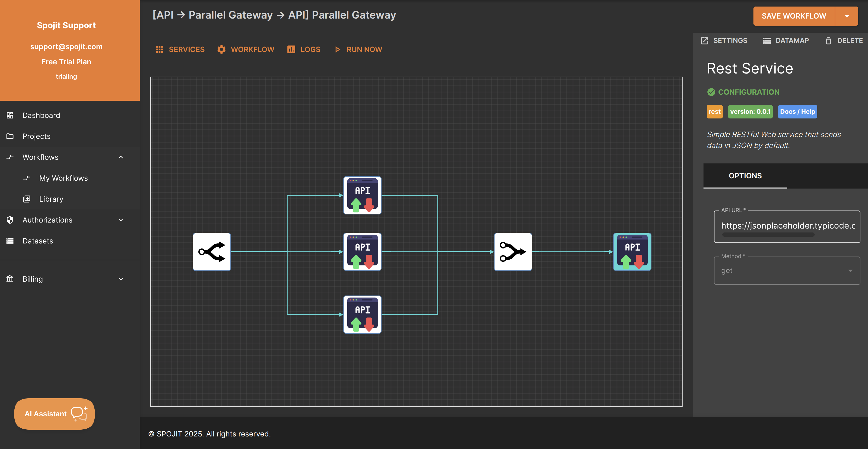Select the parallel gateway split node
This screenshot has width=868, height=449.
pyautogui.click(x=212, y=252)
